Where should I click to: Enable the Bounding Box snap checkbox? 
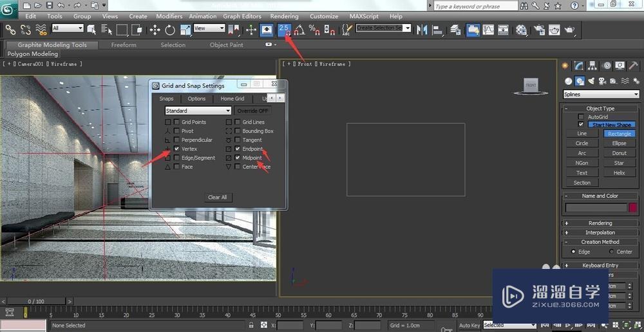pyautogui.click(x=238, y=131)
